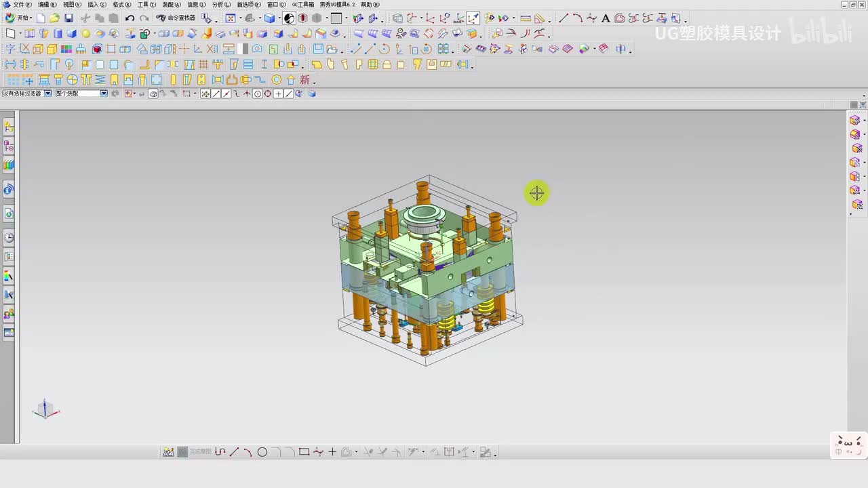Select the Studio Spline tool in sketch toolbar
This screenshot has height=488, width=868.
click(x=318, y=452)
